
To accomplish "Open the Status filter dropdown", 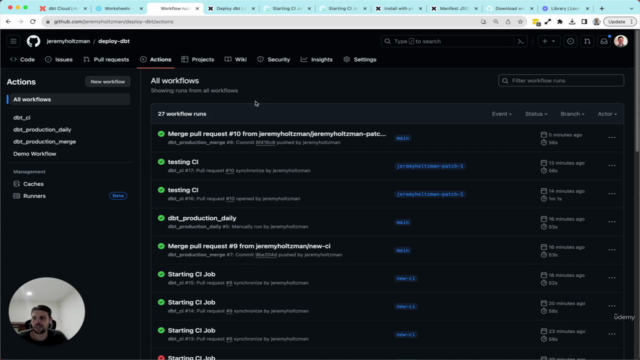I will 536,114.
